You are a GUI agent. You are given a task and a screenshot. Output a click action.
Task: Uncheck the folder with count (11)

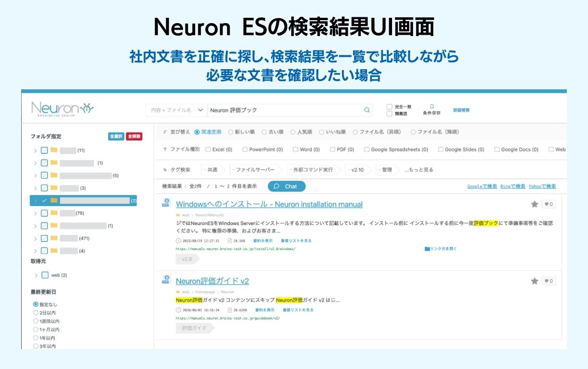pyautogui.click(x=44, y=150)
